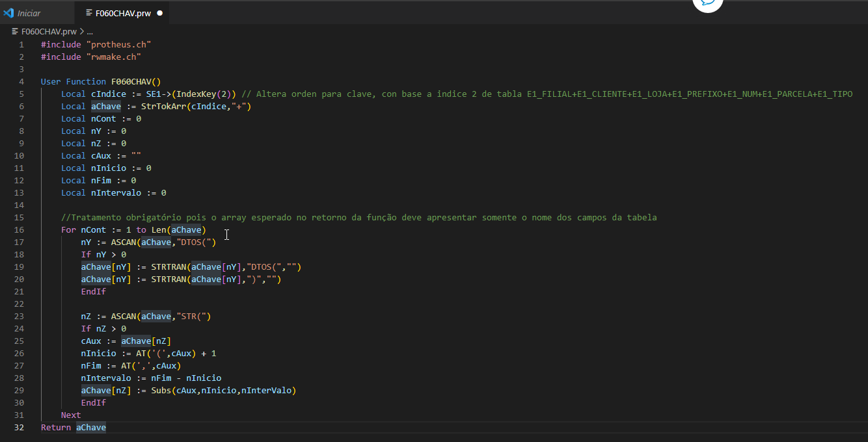The height and width of the screenshot is (442, 868).
Task: Open the F060CHAV.prw breadcrumb item
Action: pyautogui.click(x=49, y=31)
